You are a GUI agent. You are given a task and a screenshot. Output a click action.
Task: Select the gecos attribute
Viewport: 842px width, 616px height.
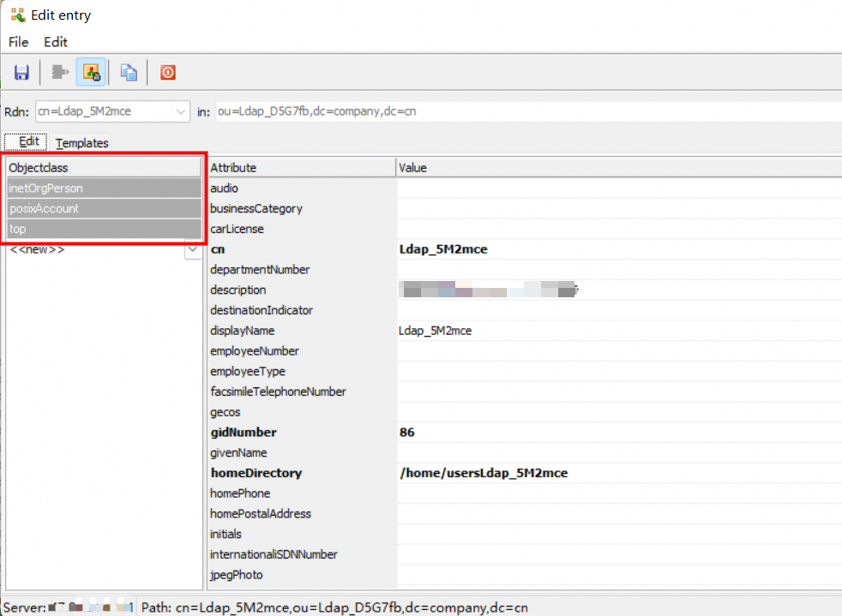[225, 413]
